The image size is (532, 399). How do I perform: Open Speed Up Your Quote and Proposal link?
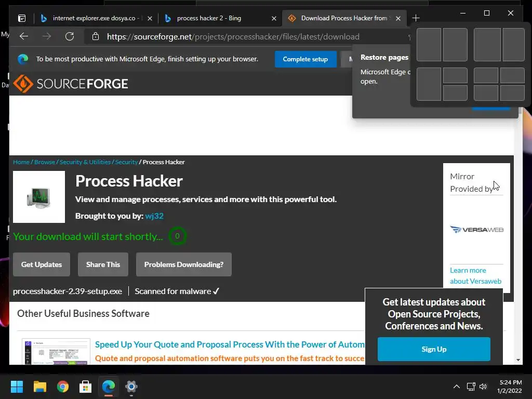230,344
